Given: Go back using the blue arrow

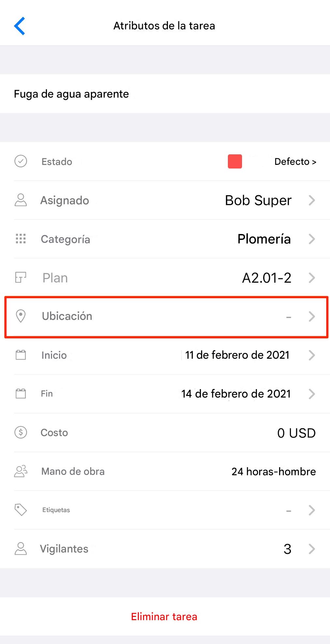Looking at the screenshot, I should coord(20,26).
